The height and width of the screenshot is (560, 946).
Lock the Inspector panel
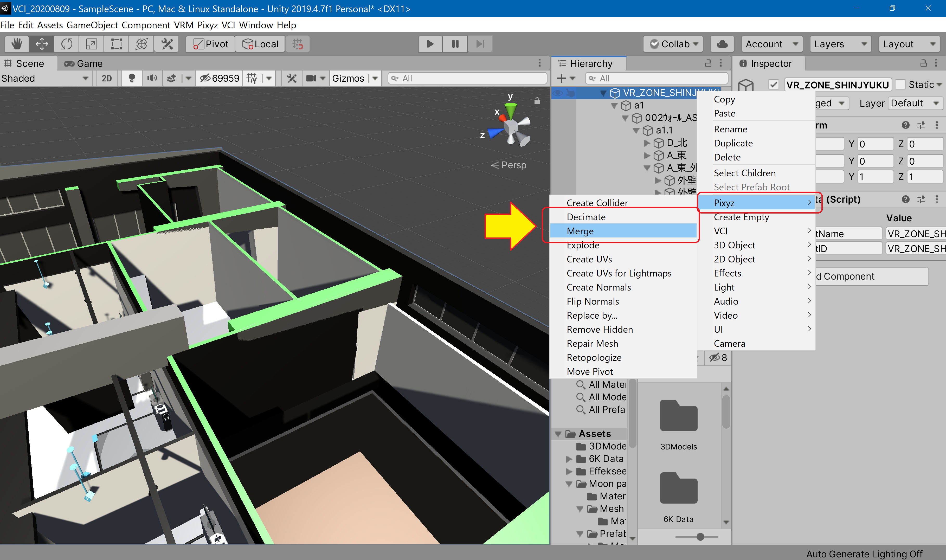coord(923,63)
